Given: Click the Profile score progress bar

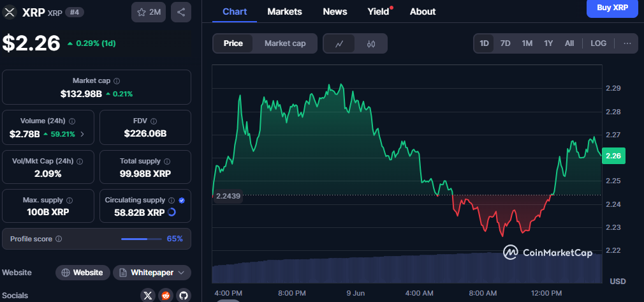Looking at the screenshot, I should tap(142, 239).
